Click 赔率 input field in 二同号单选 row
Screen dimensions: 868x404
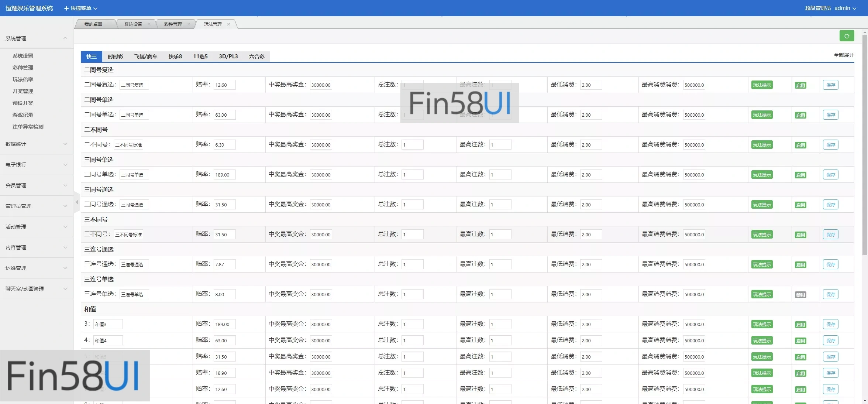[x=224, y=115]
